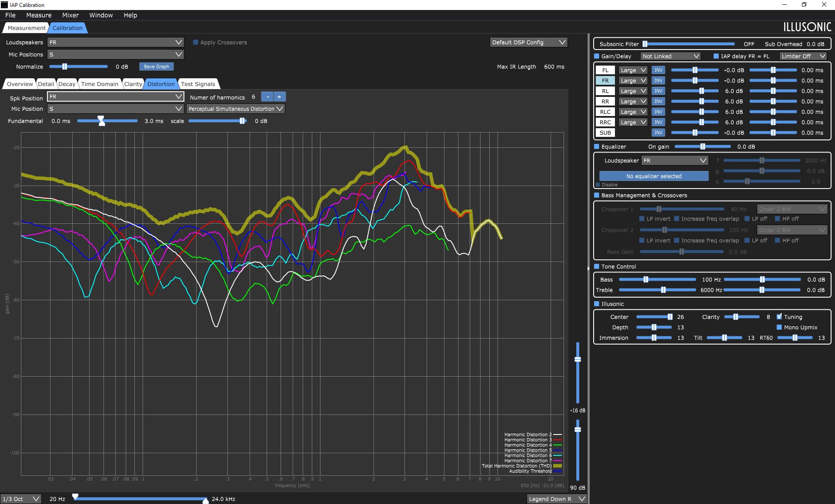Adjust the Fundamental time slider

[x=107, y=121]
